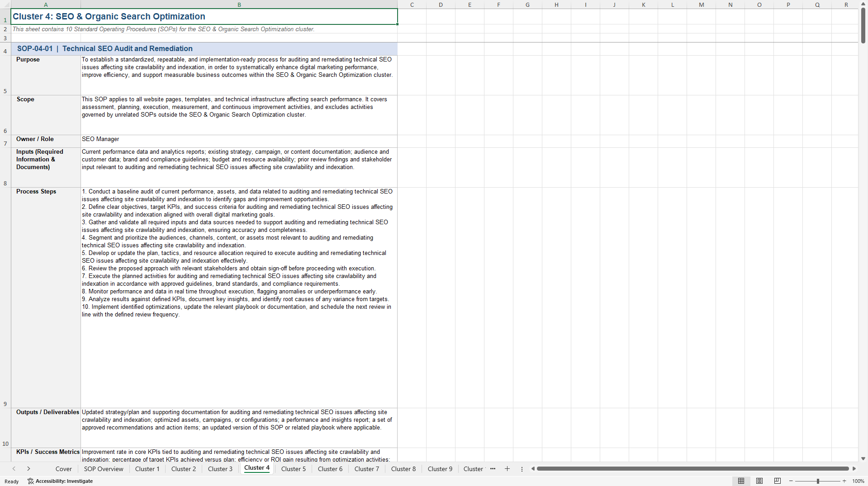This screenshot has height=486, width=868.
Task: Select the process steps numbered list cell
Action: click(x=239, y=298)
